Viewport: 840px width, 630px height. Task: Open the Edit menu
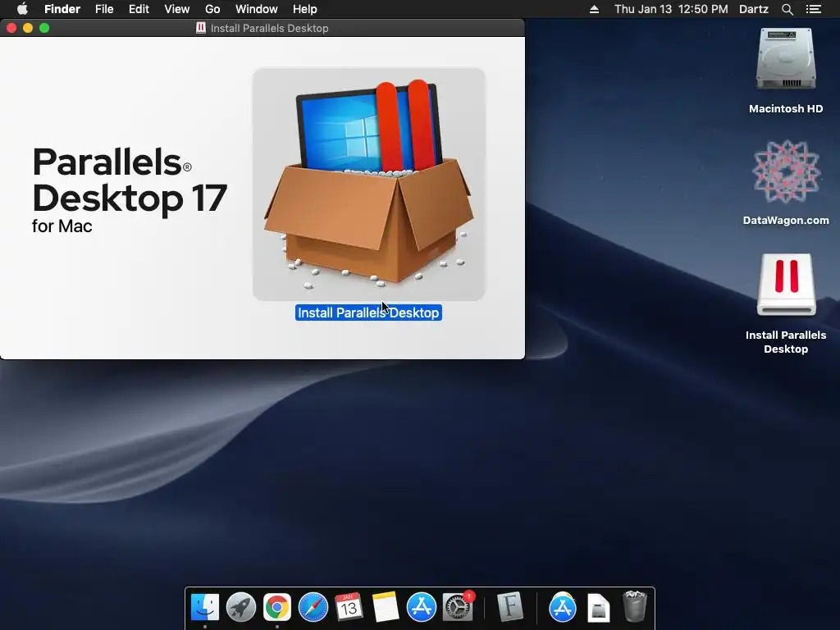139,9
